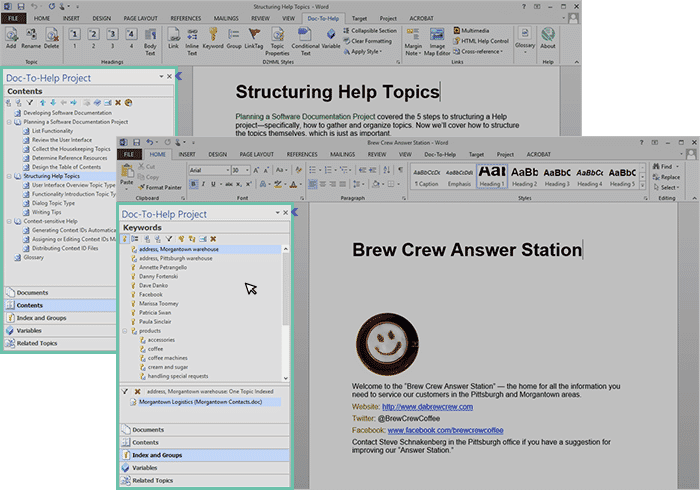The height and width of the screenshot is (490, 700).
Task: Open the facebook.com/brewcrewcoffee link
Action: [446, 431]
